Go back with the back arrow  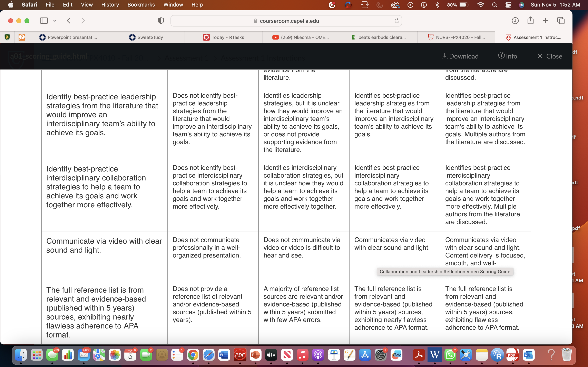coord(69,21)
